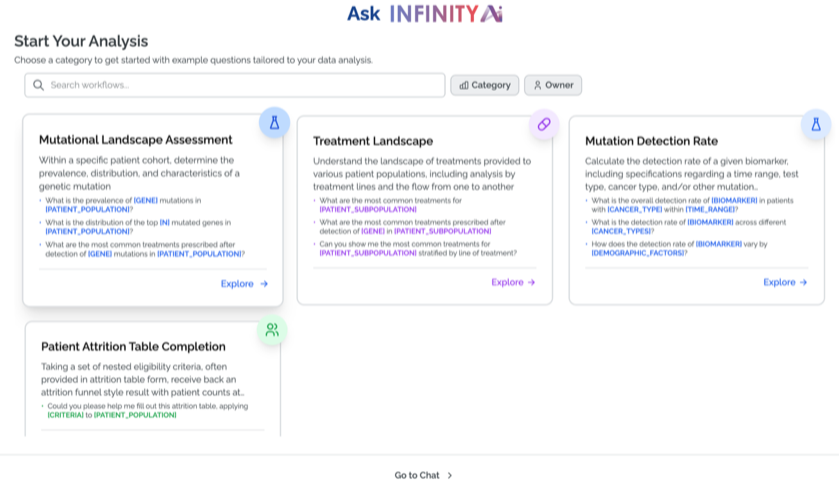Click the Go to Chat chevron arrow
839x482 pixels.
pos(450,475)
